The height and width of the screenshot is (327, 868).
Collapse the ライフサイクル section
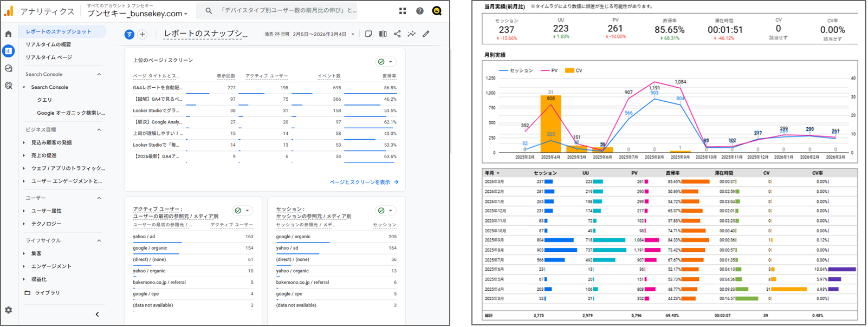click(x=99, y=240)
